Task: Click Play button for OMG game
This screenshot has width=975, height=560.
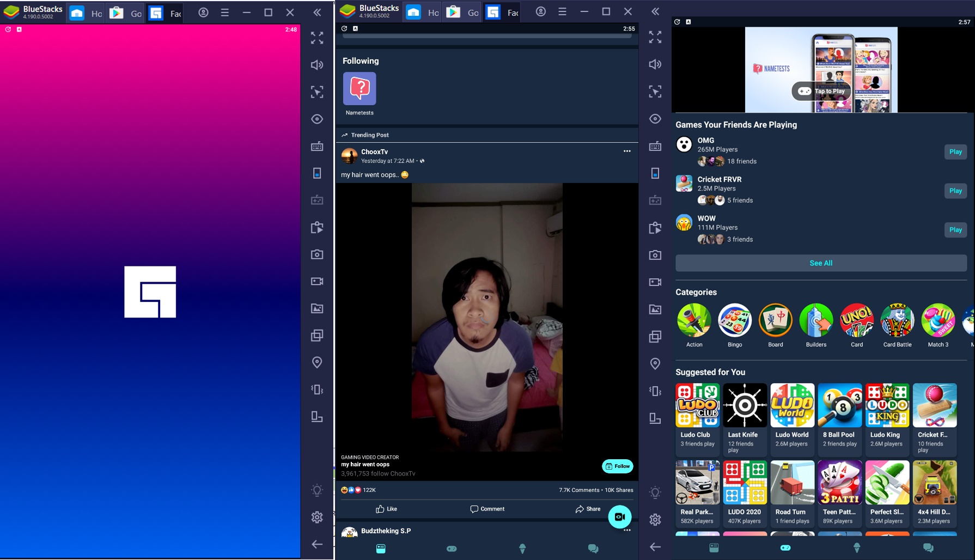Action: click(955, 151)
